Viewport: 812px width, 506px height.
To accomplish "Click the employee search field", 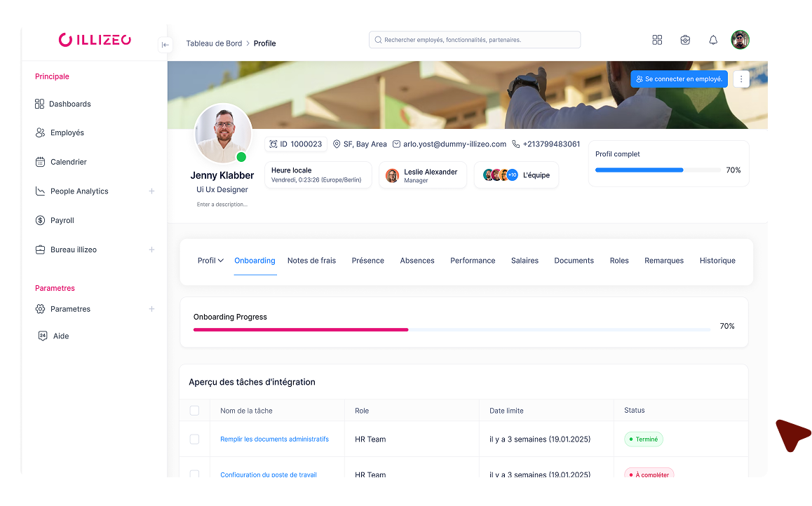I will [x=474, y=39].
